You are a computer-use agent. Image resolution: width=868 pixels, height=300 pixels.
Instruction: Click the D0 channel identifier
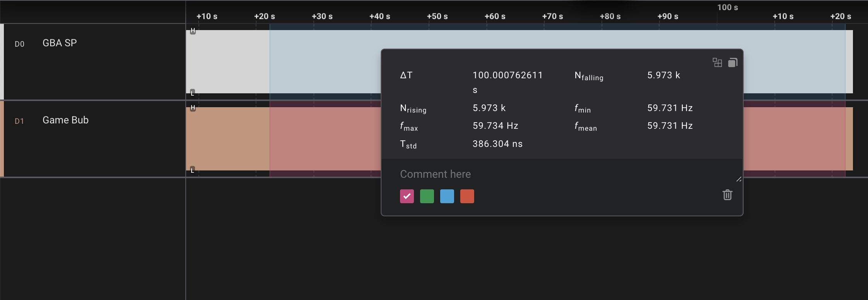click(19, 44)
